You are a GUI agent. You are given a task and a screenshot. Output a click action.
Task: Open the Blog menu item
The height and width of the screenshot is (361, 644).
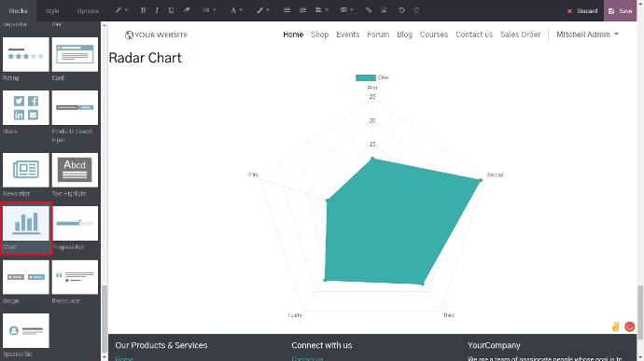click(x=404, y=35)
